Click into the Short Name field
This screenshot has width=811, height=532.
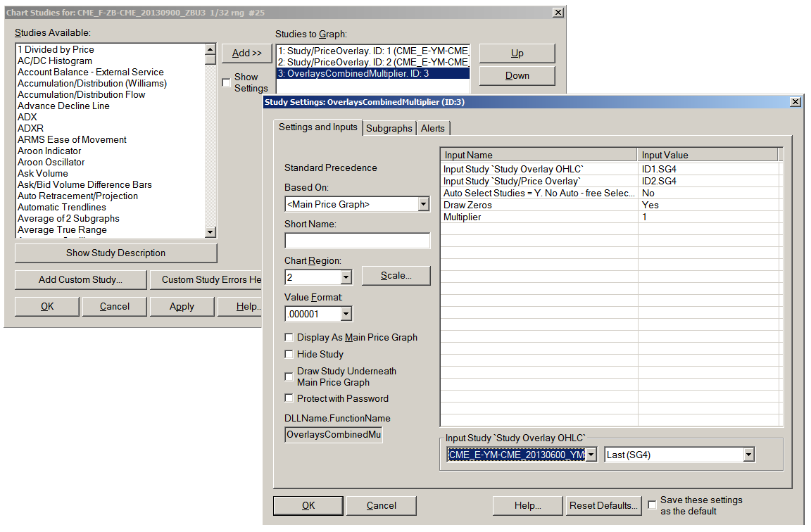tap(357, 241)
